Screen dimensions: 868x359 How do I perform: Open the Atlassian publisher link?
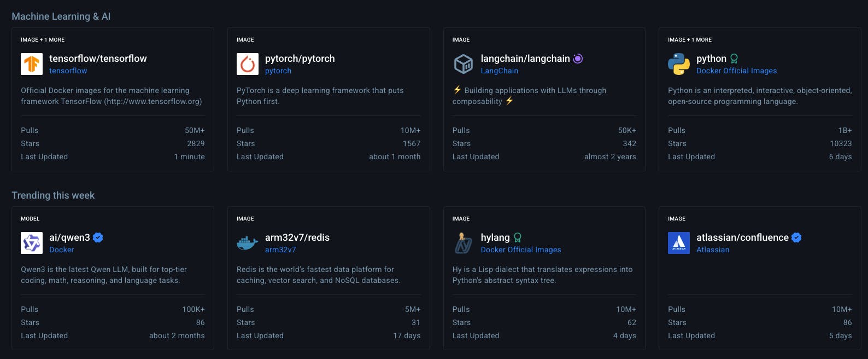point(713,250)
